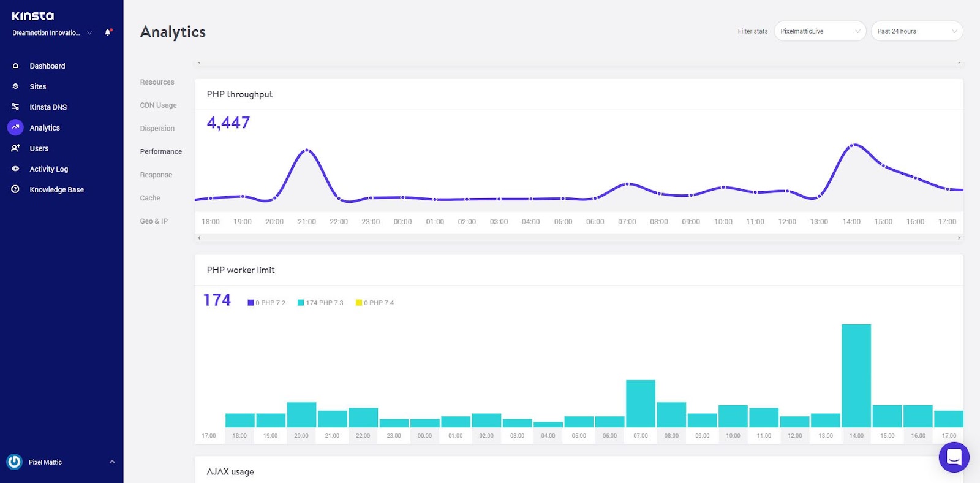Switch to the Resources analytics tab

[x=157, y=82]
